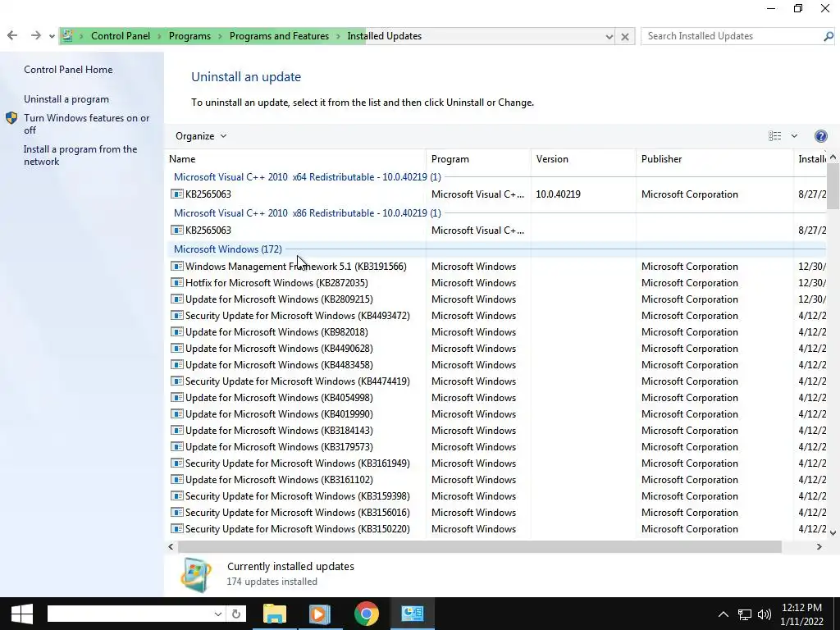
Task: Go back using the back arrow
Action: [x=12, y=36]
